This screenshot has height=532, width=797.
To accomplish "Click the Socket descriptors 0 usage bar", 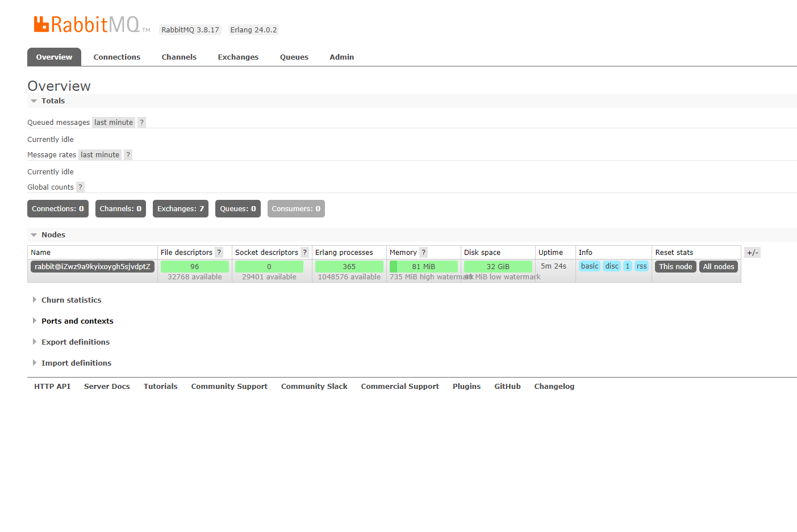I will point(269,267).
